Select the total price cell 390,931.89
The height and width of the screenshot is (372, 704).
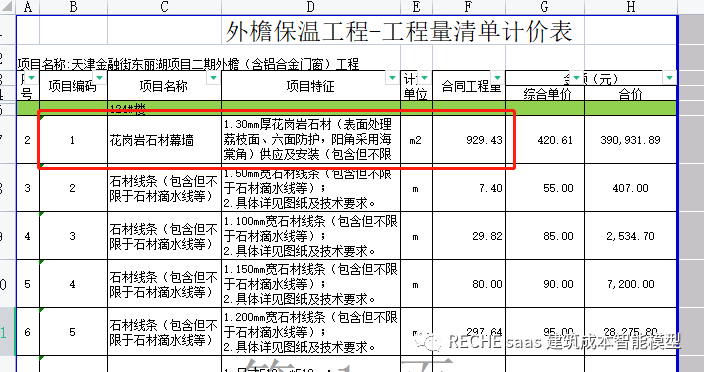[630, 140]
